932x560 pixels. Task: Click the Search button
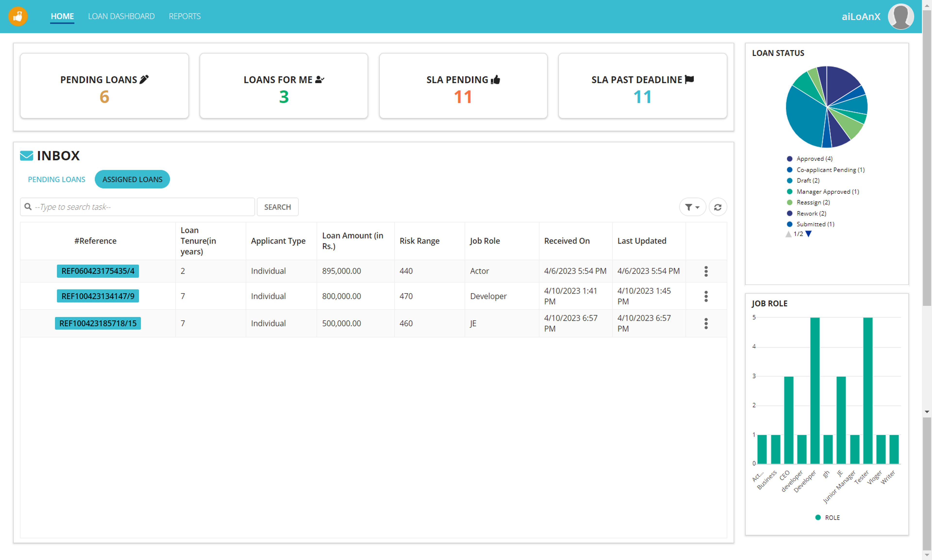[277, 207]
